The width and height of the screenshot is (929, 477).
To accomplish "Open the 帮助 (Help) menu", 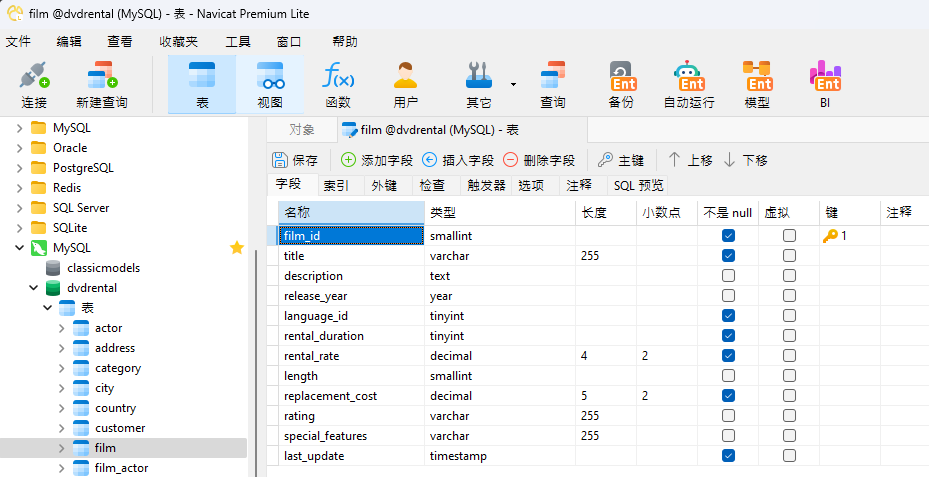I will 345,42.
